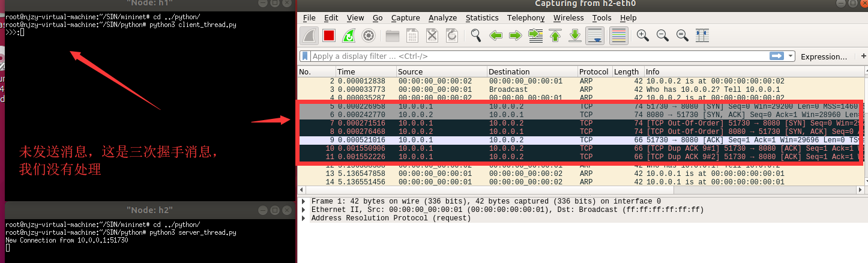Select packet 13 ARP row

point(581,174)
